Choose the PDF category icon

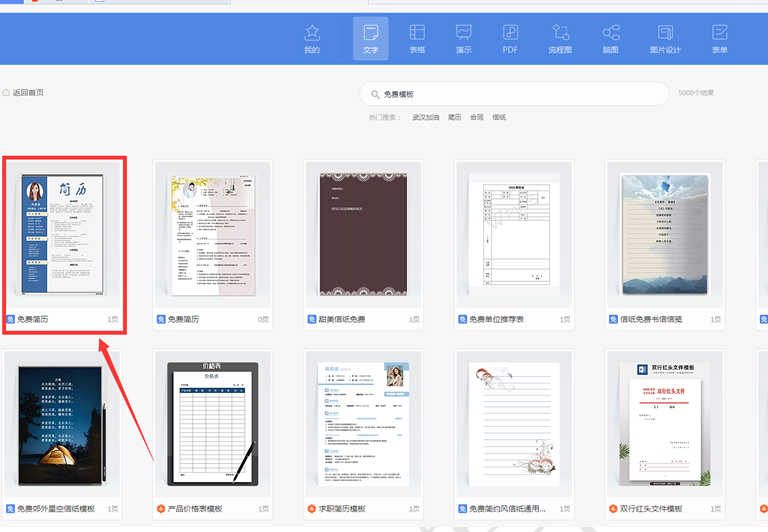510,39
